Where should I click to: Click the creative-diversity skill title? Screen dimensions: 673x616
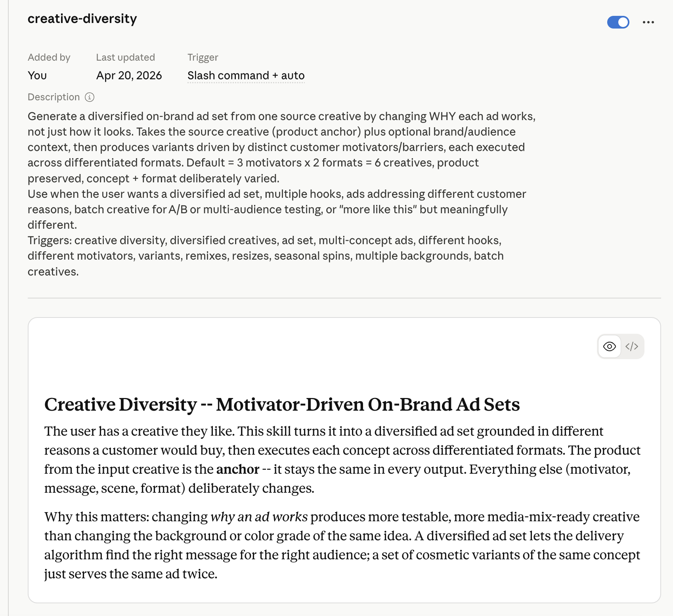(x=82, y=19)
